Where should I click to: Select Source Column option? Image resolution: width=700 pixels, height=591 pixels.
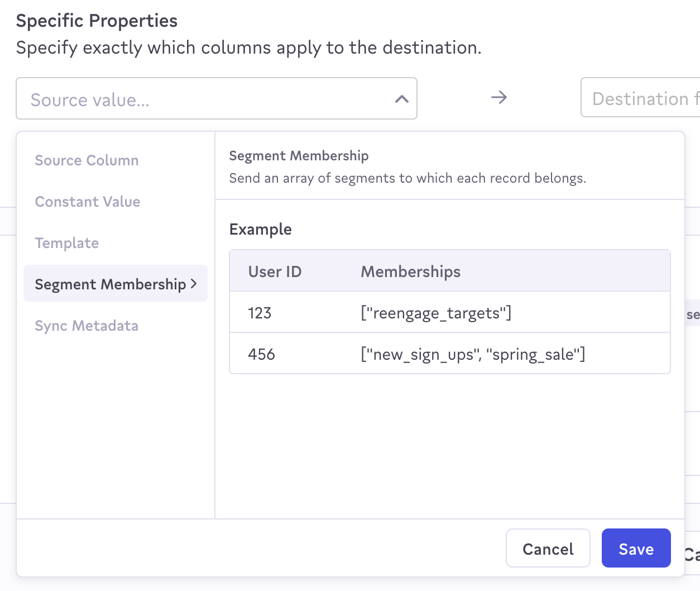pyautogui.click(x=87, y=160)
